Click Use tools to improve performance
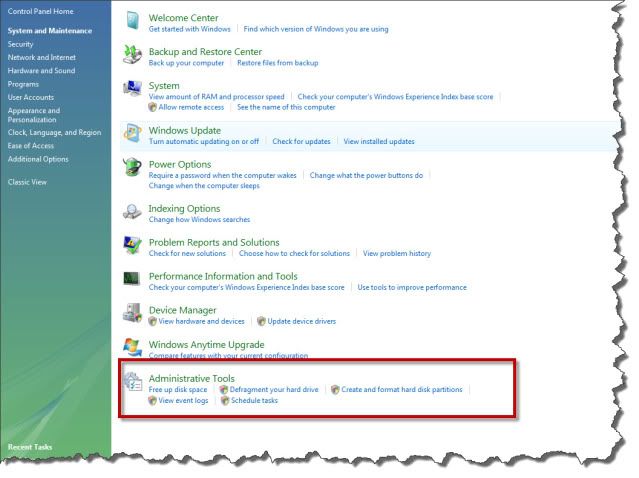 point(412,288)
